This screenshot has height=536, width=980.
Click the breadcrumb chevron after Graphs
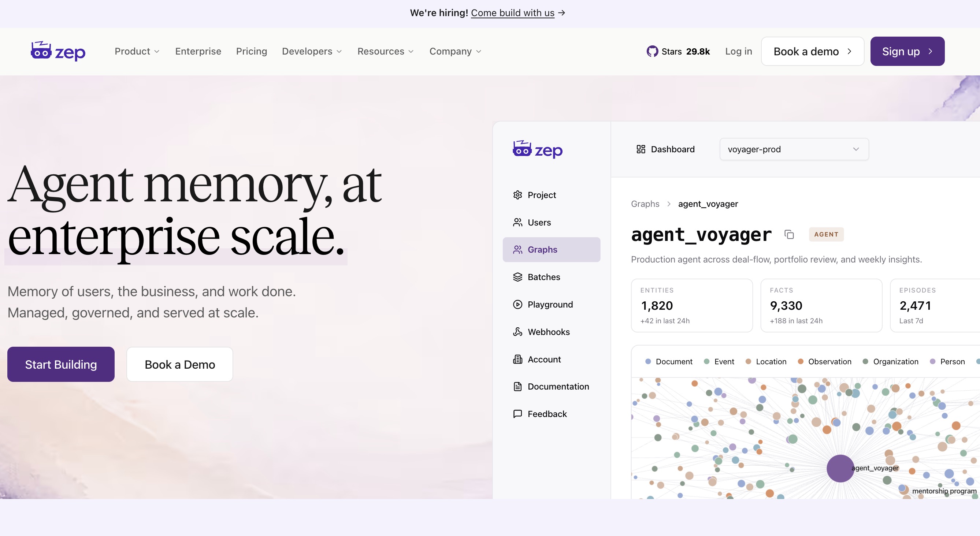click(669, 204)
